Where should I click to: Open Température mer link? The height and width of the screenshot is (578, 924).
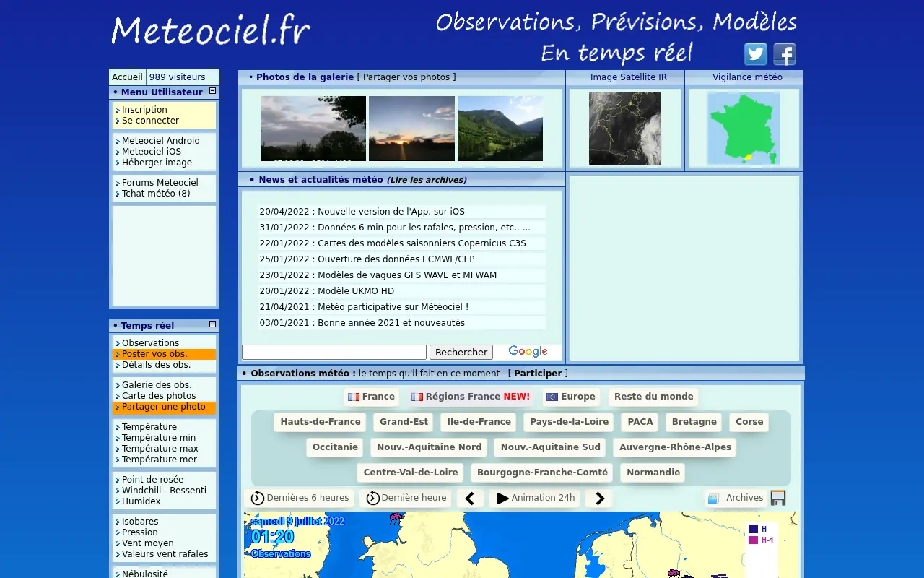(159, 460)
